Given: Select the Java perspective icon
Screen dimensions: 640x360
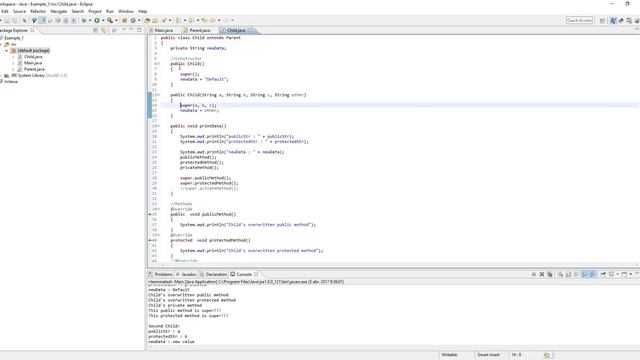Looking at the screenshot, I should click(x=613, y=20).
